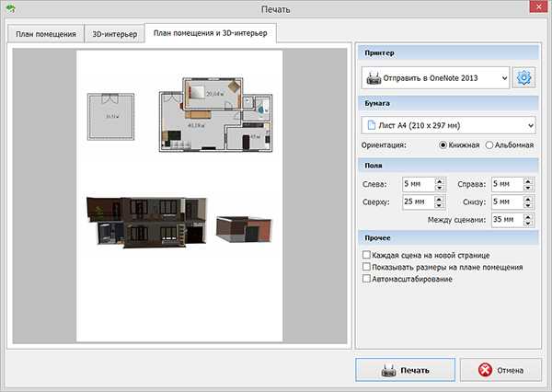Click the Отмена cancel button
Screen dimensions: 552x392
tap(500, 370)
